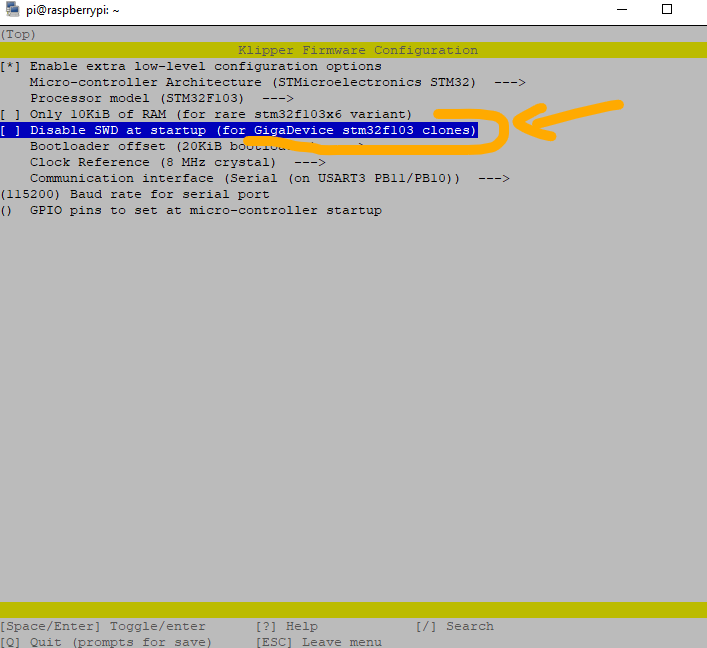Click the [ESC] Leave menu hint
The image size is (707, 648).
319,642
